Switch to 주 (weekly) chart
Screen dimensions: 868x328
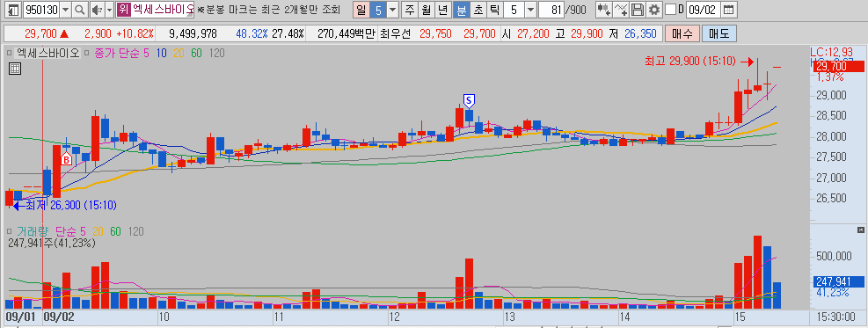410,10
